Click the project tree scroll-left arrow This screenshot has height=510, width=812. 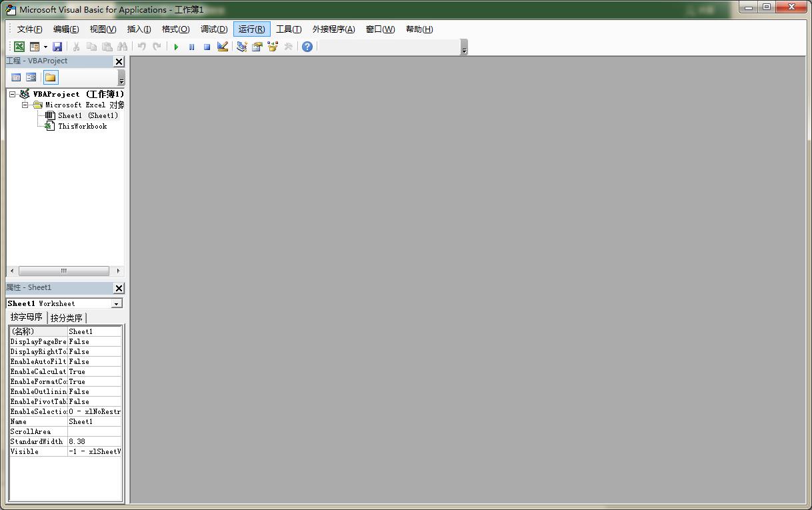point(12,271)
